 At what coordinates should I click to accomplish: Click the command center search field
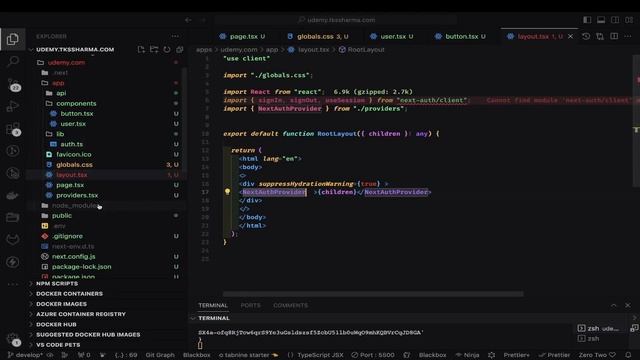click(x=336, y=20)
